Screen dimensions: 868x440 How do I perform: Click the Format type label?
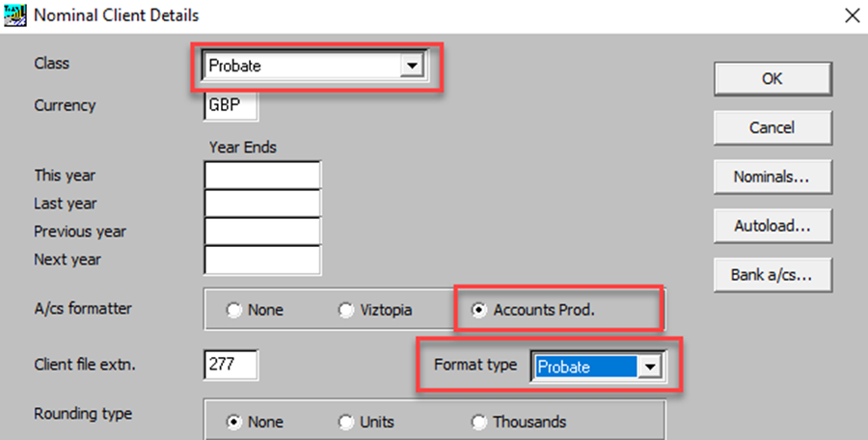point(475,365)
